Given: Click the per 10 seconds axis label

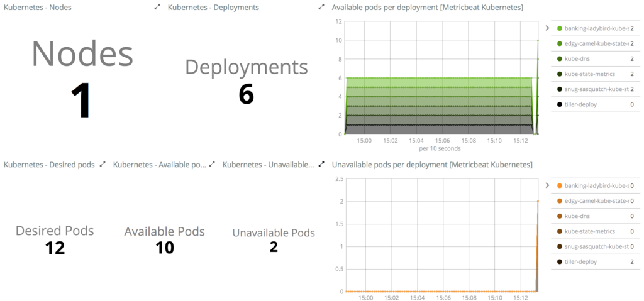Looking at the screenshot, I should coord(440,148).
